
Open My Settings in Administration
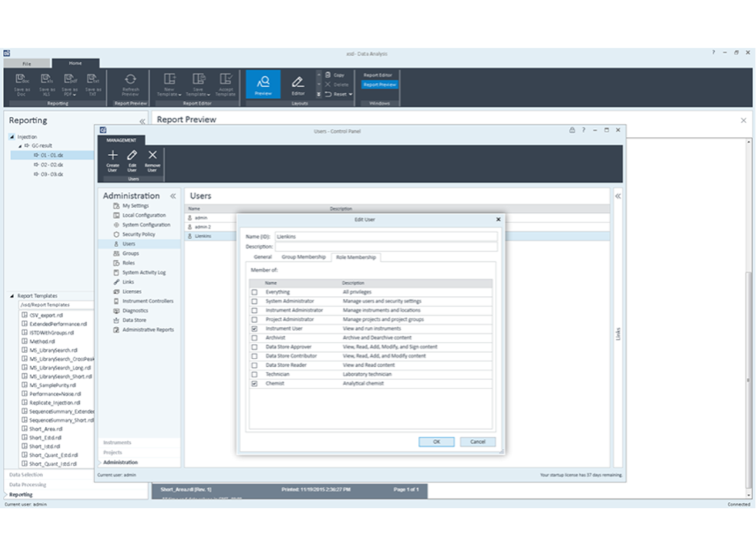click(136, 205)
